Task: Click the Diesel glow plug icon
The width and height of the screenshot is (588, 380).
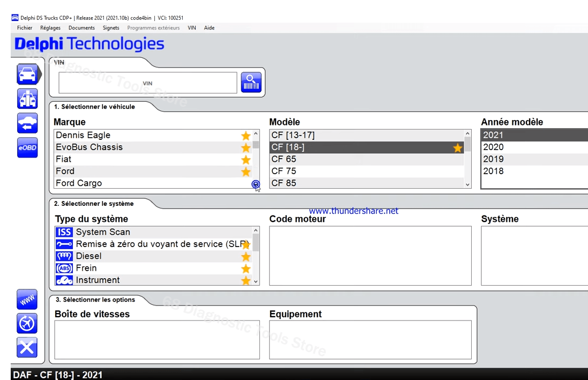Action: pos(64,256)
